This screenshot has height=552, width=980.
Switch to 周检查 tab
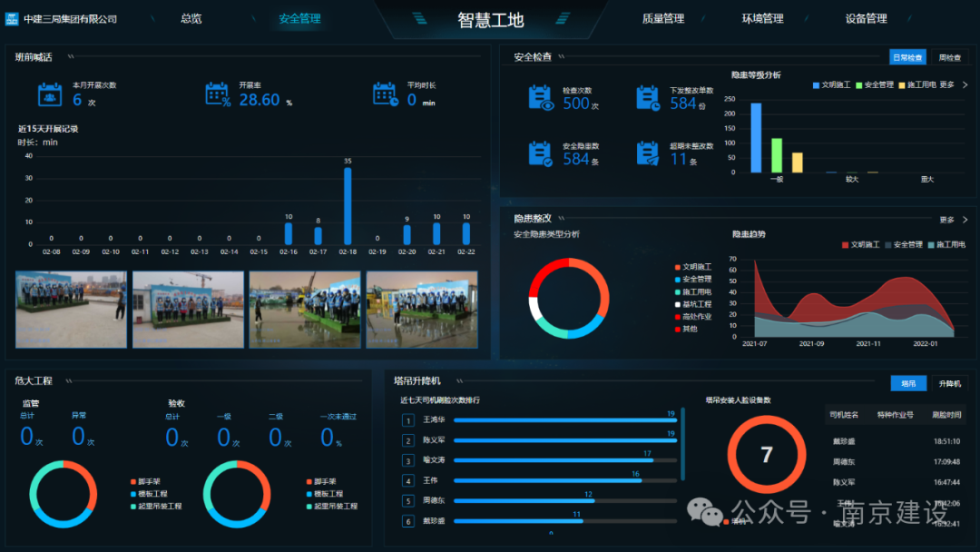coord(949,57)
